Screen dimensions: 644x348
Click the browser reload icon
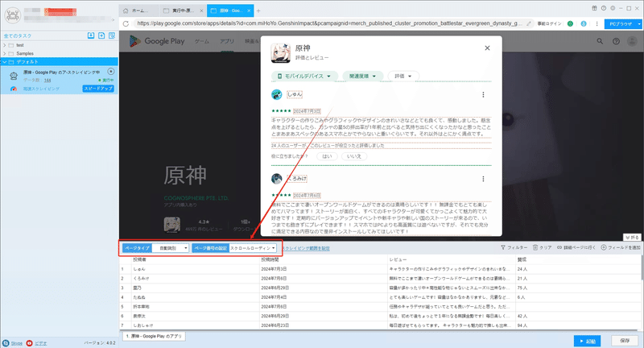coord(126,23)
